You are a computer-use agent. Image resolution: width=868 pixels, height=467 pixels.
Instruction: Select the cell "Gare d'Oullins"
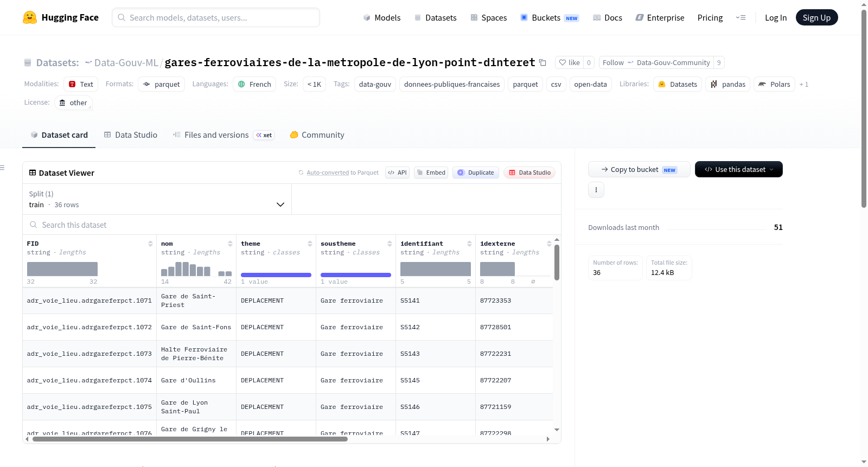(x=196, y=380)
